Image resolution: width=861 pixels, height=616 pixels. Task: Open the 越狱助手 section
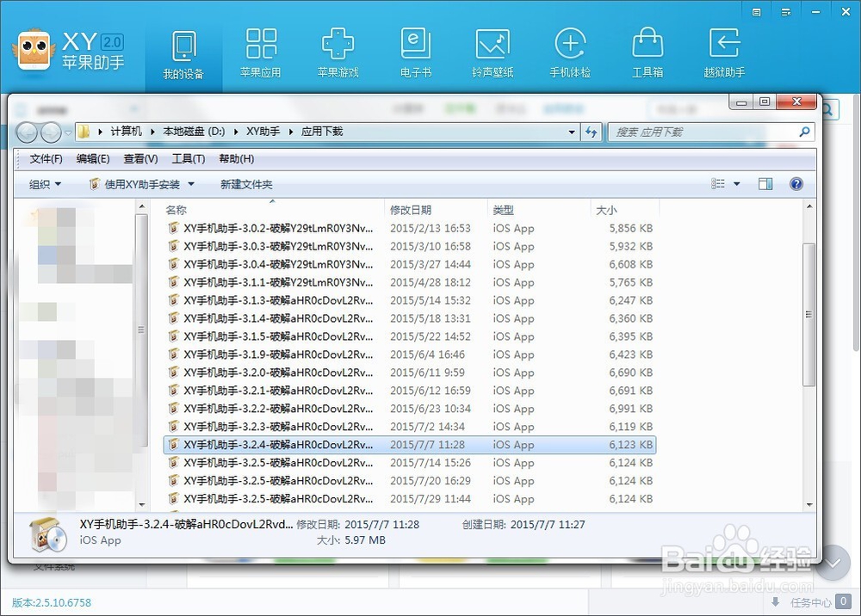724,53
